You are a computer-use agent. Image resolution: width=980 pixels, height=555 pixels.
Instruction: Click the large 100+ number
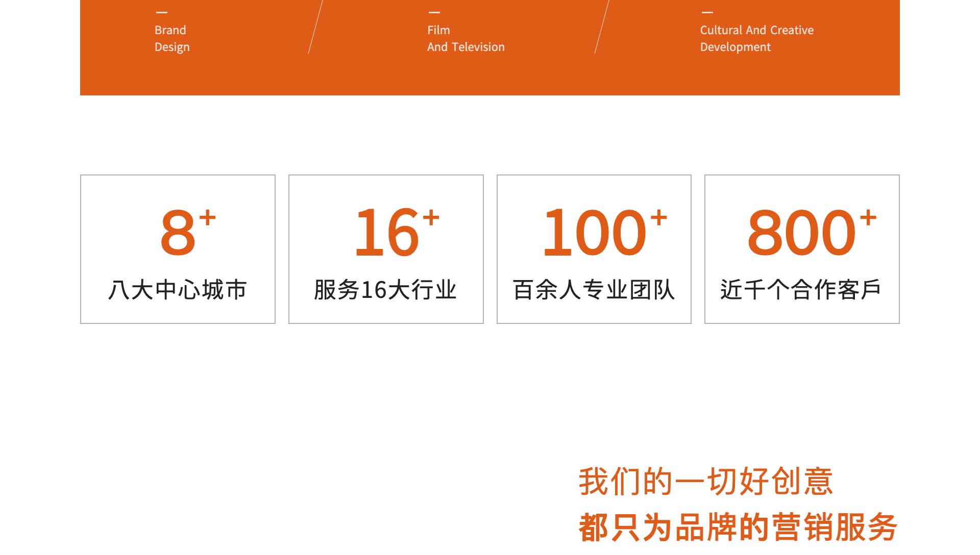pyautogui.click(x=605, y=232)
